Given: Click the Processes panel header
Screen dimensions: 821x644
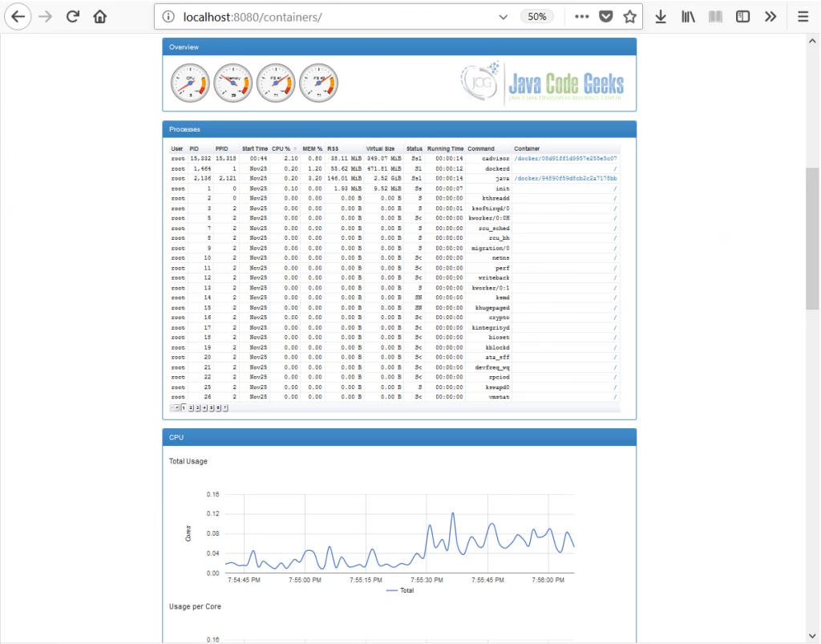Looking at the screenshot, I should click(x=399, y=129).
